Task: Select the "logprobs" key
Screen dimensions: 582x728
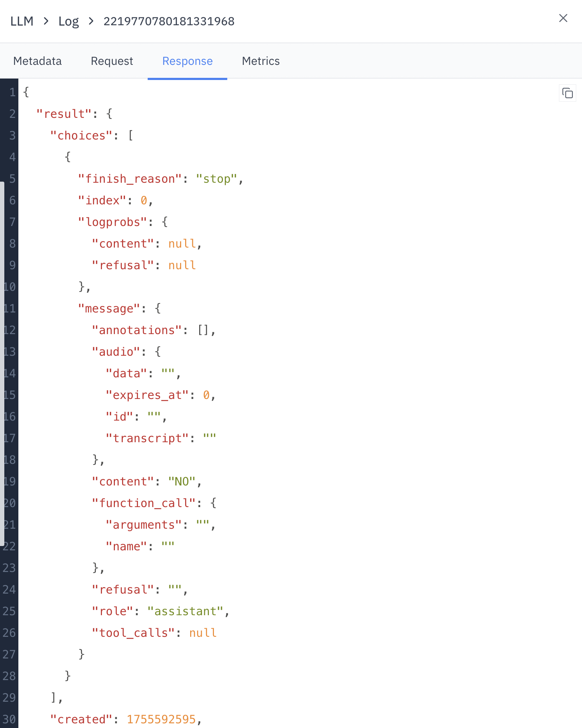Action: 113,222
